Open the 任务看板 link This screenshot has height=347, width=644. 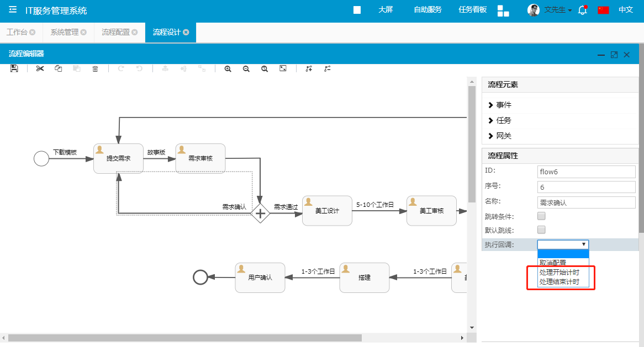point(473,9)
